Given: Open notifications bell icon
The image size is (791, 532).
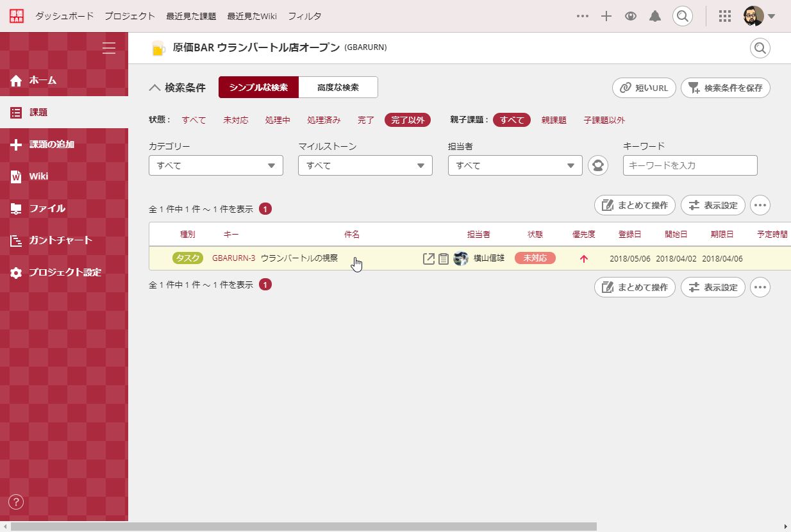Looking at the screenshot, I should (655, 17).
